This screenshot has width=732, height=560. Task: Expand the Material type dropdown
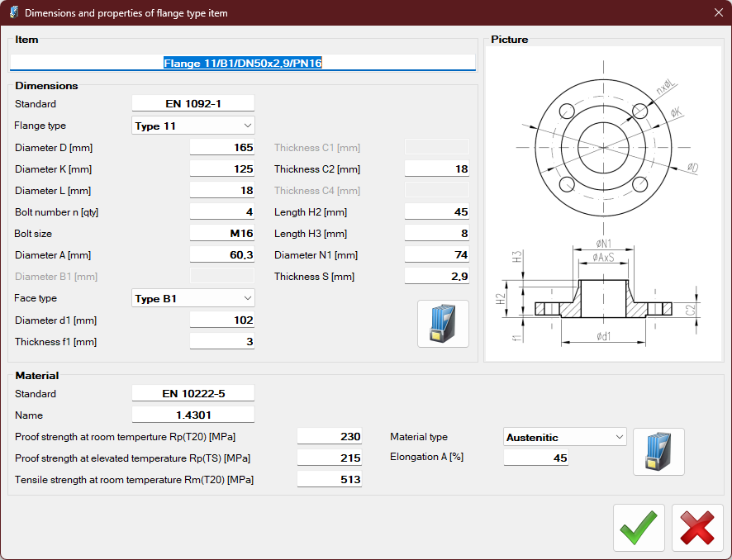pos(565,437)
